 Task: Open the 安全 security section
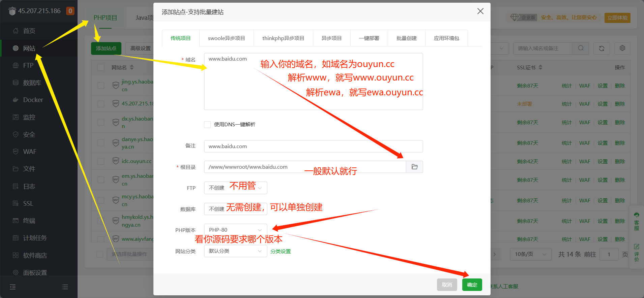[29, 135]
